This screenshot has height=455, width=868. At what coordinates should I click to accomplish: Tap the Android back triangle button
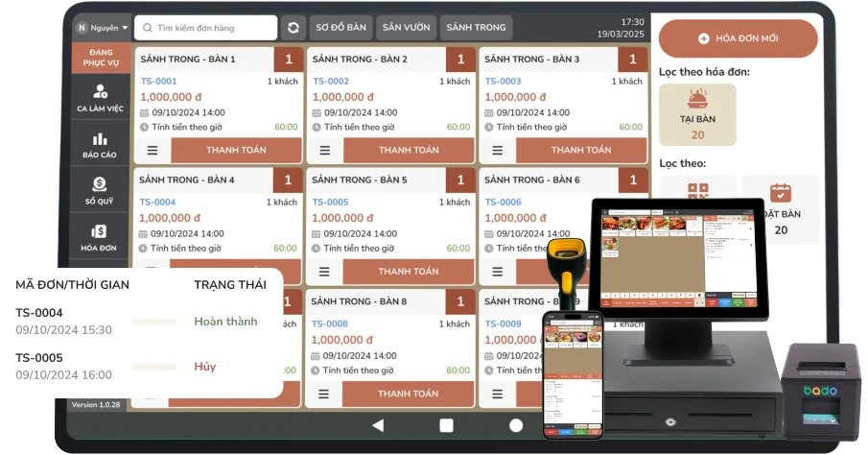[378, 425]
